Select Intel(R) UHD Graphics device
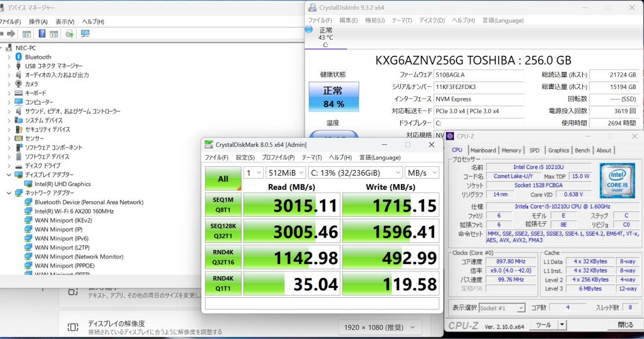Image resolution: width=644 pixels, height=339 pixels. [x=63, y=184]
